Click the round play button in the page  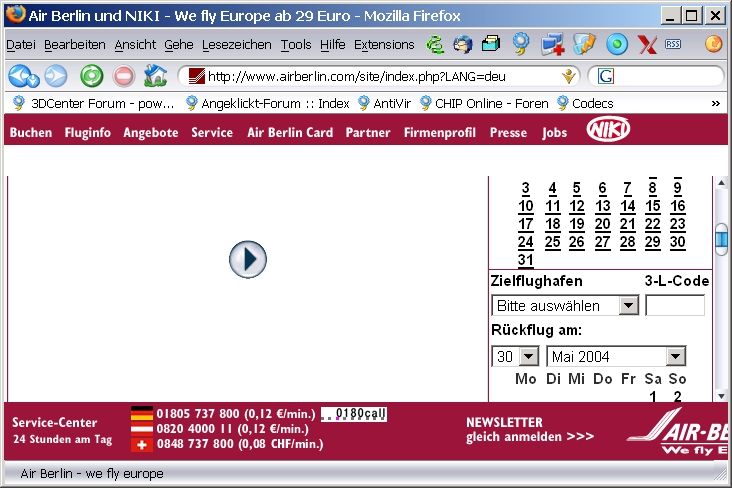point(248,259)
